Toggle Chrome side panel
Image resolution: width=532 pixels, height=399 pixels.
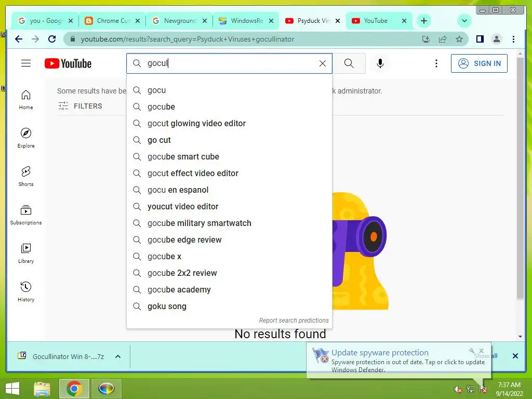(480, 39)
